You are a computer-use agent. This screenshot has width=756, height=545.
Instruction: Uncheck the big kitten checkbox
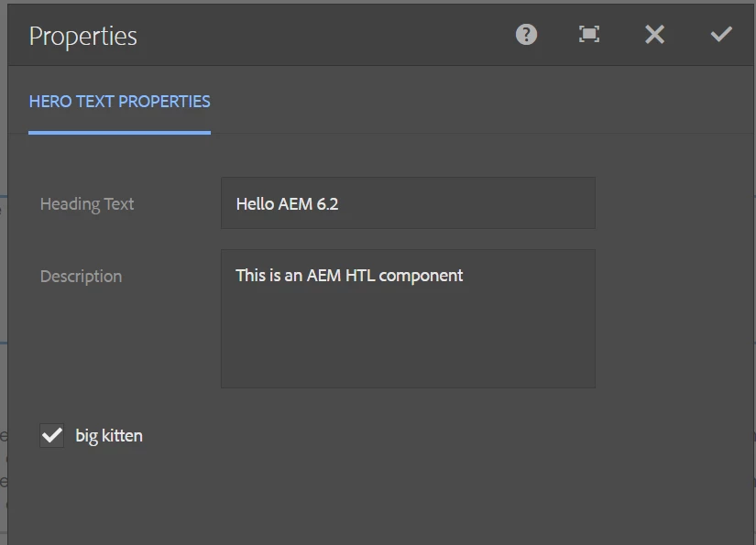click(x=51, y=436)
